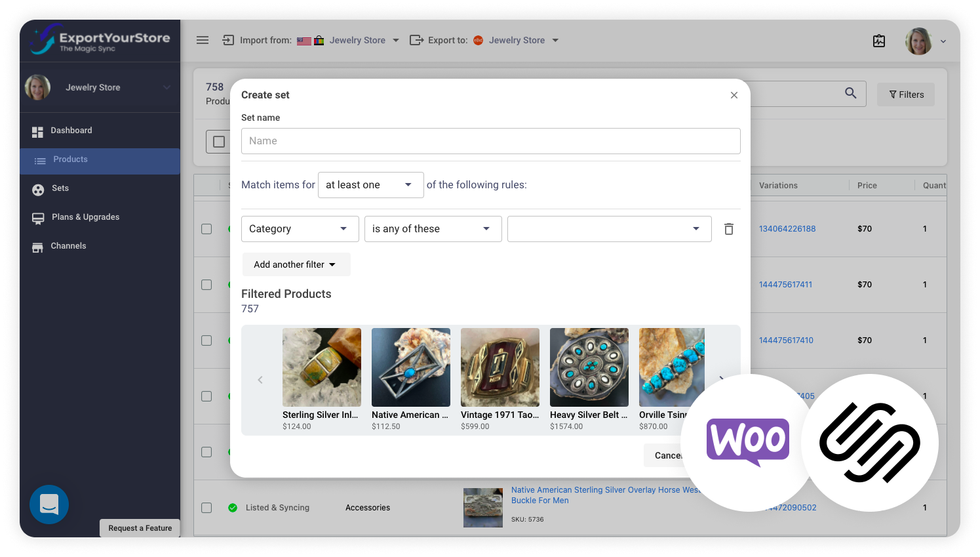Tick the checkbox for variation 134064226188 row
The width and height of the screenshot is (980, 557).
[206, 229]
